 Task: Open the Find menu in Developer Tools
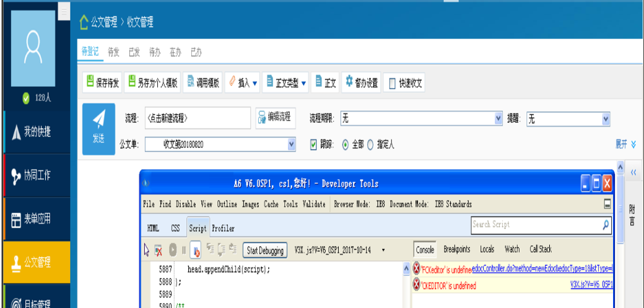[x=165, y=204]
